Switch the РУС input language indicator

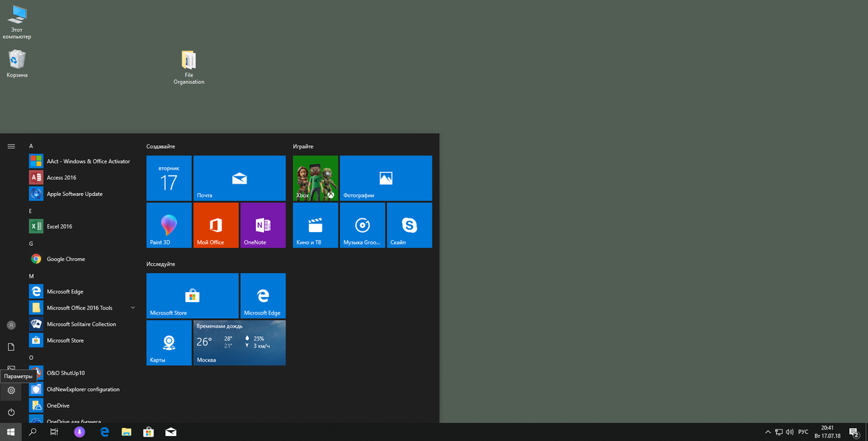click(804, 432)
